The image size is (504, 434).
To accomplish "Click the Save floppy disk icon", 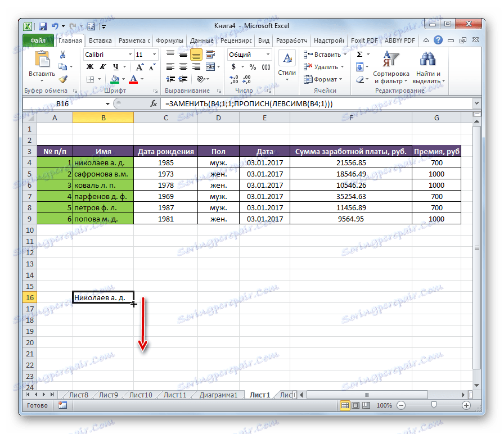I will click(42, 26).
